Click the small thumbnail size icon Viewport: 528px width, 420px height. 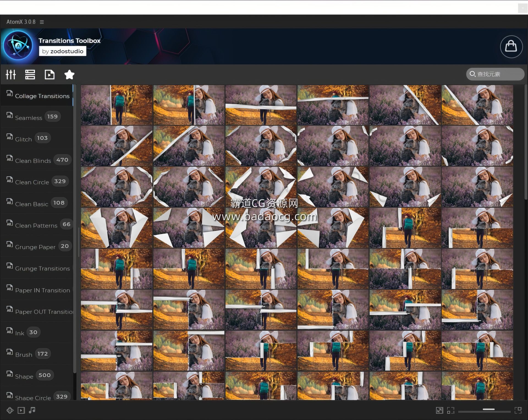451,410
